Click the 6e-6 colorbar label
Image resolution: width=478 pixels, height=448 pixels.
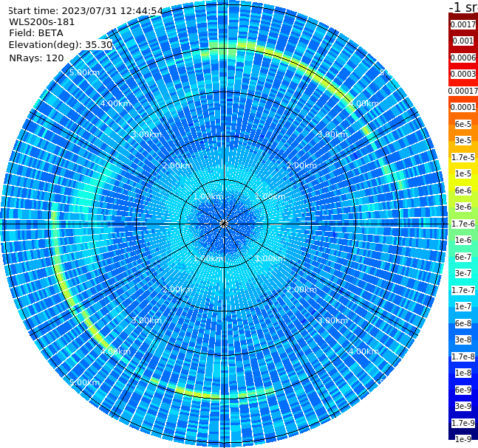[x=463, y=190]
